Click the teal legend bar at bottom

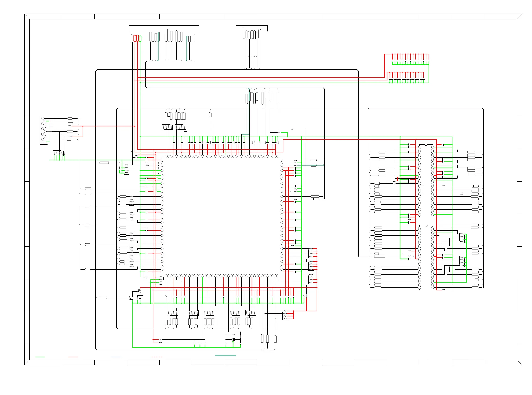[x=225, y=355]
